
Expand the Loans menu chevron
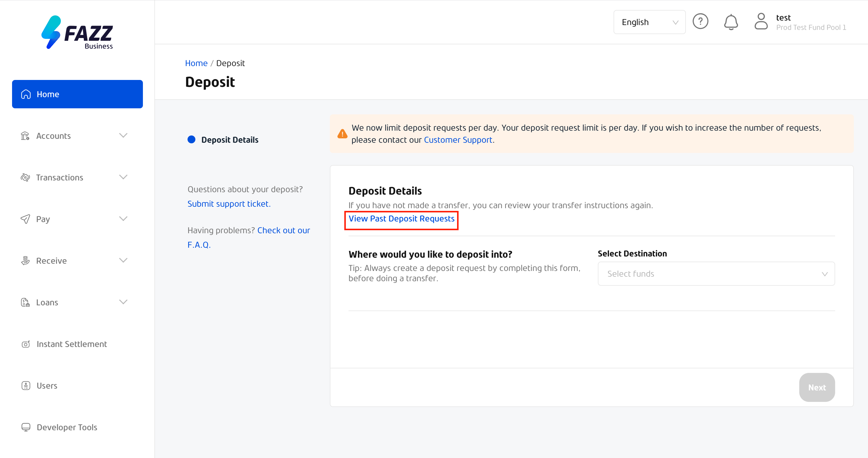pos(123,302)
